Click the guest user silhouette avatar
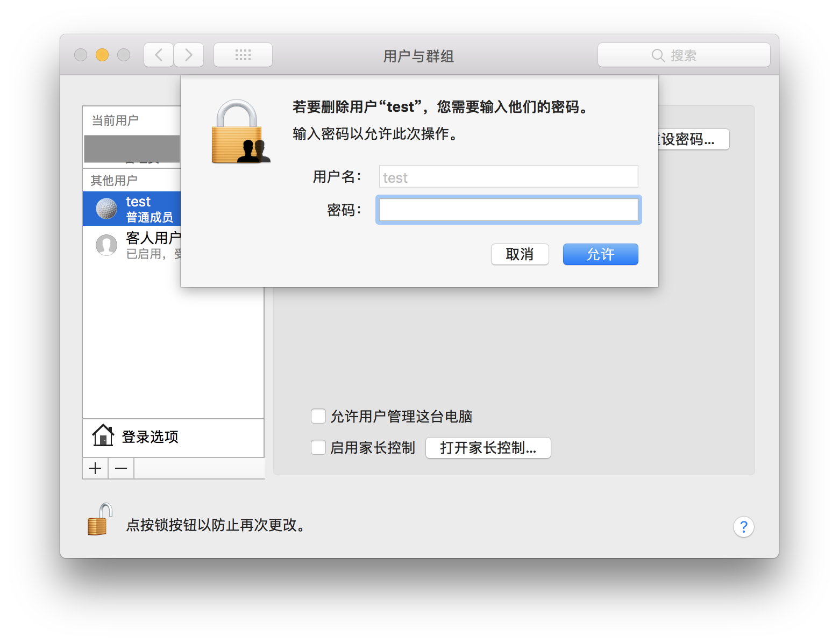 coord(106,245)
